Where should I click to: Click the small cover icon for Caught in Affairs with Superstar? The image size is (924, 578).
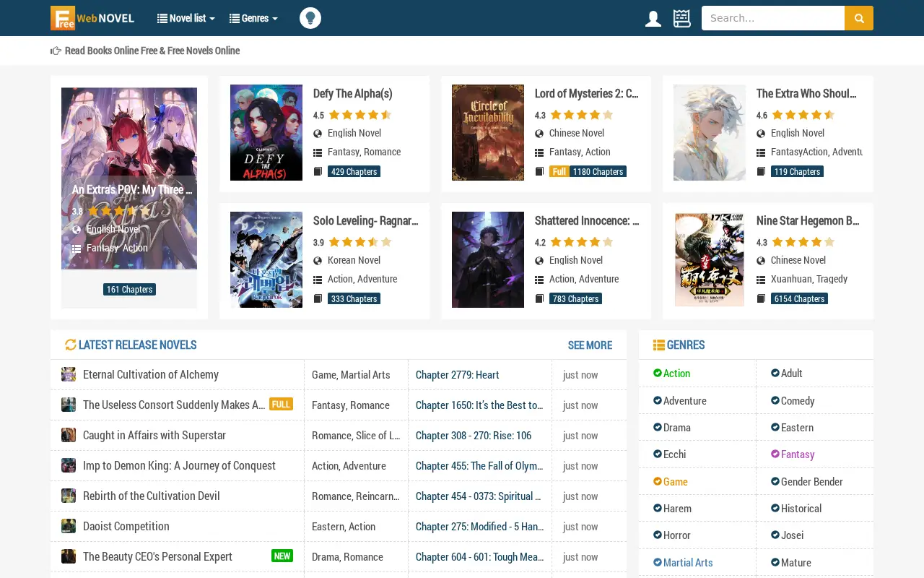pos(69,435)
